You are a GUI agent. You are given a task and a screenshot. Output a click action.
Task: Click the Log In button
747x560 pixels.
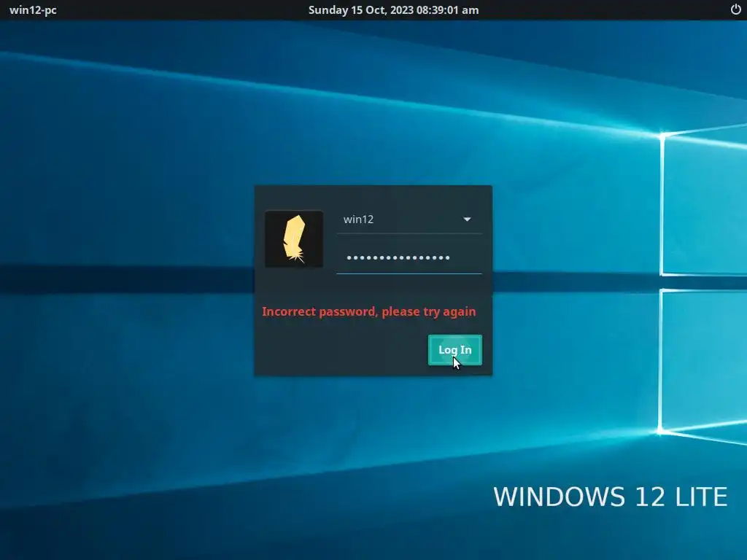(x=455, y=350)
